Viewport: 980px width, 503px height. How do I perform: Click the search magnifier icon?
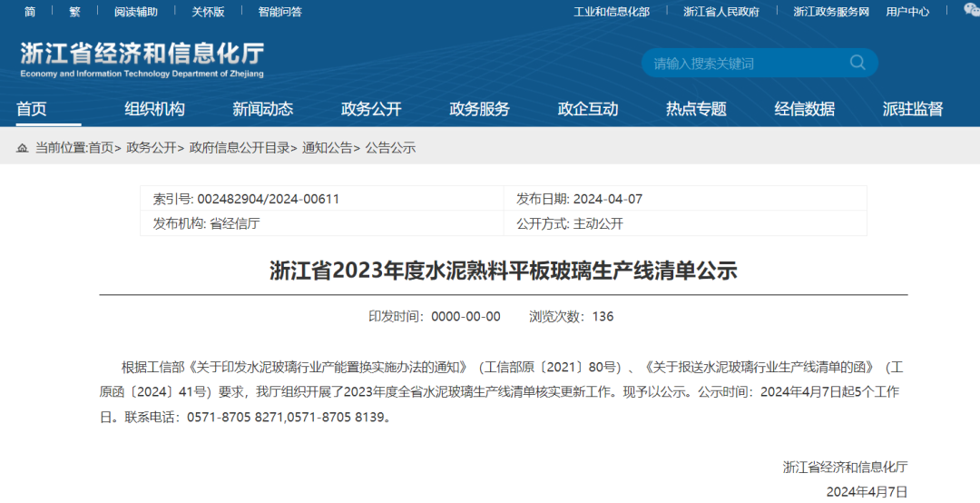(857, 63)
